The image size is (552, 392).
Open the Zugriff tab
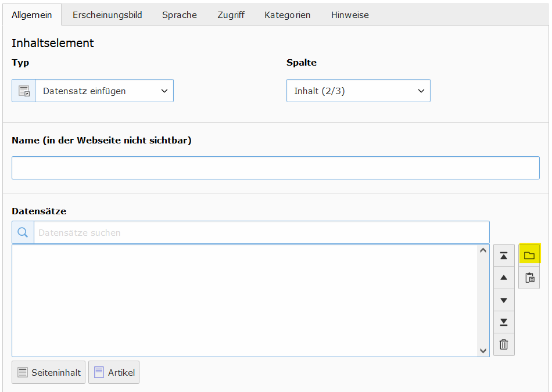coord(231,15)
